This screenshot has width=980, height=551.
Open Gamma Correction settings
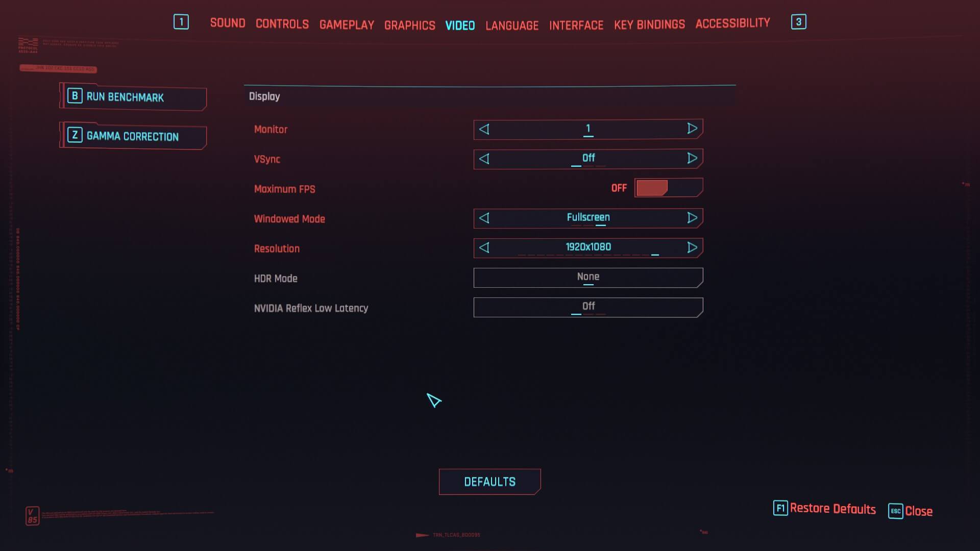(133, 136)
